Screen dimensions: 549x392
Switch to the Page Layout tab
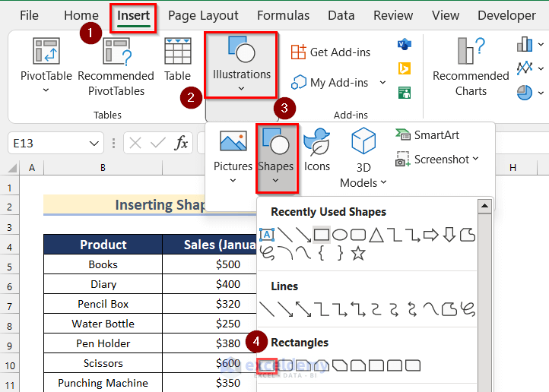coord(203,15)
